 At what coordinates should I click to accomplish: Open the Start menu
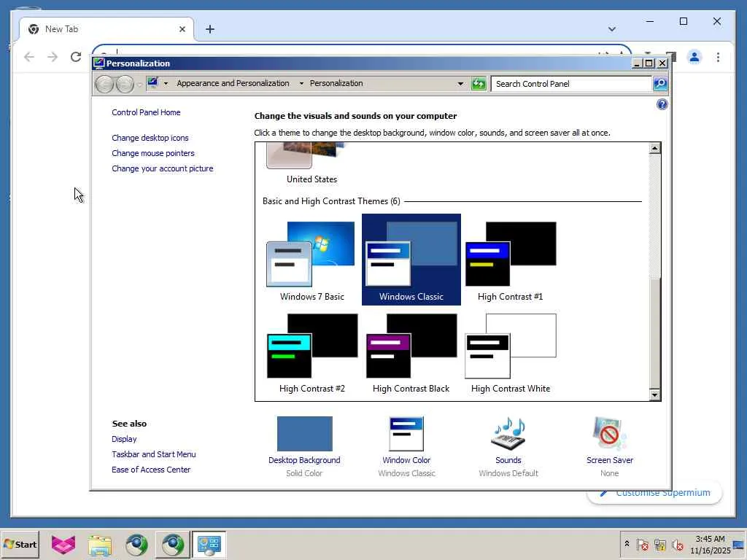tap(20, 544)
